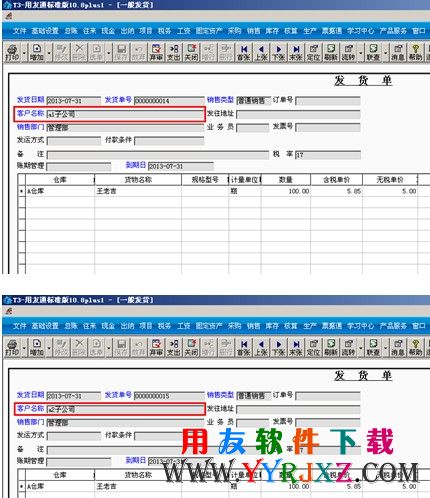The height and width of the screenshot is (498, 430).
Task: Click 定位 locate icon in invoice 0000000014 window
Action: point(313,52)
